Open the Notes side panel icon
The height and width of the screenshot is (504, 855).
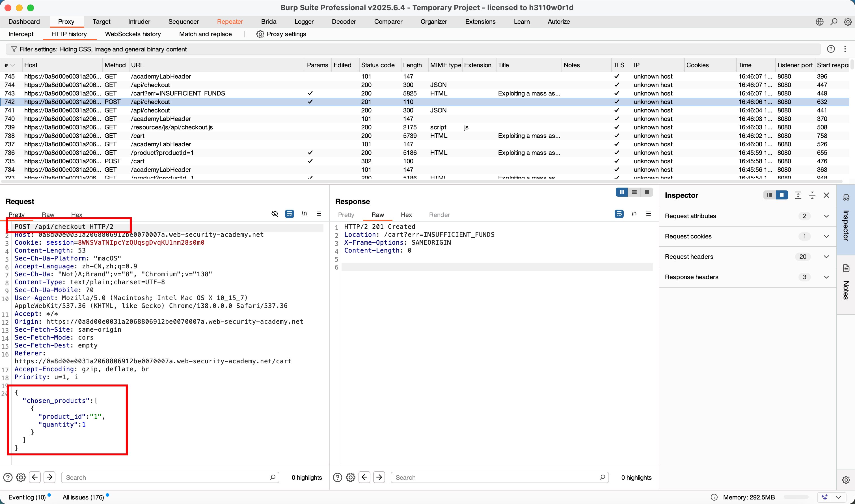click(846, 268)
